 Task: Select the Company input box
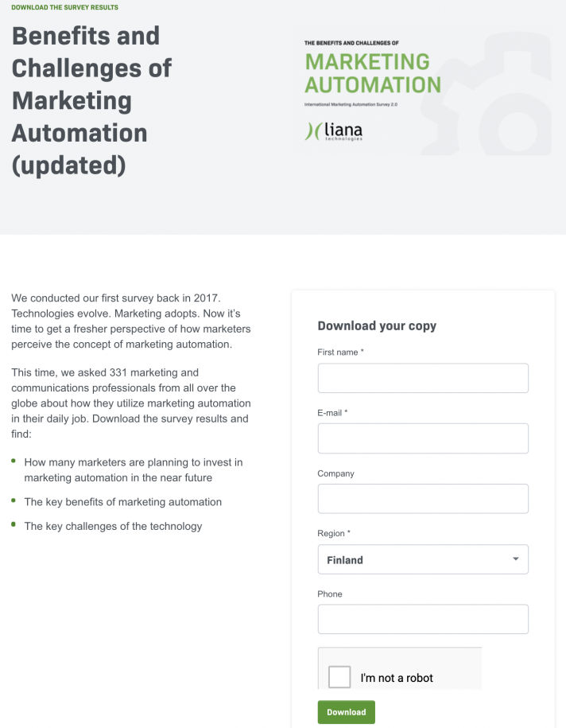click(x=423, y=499)
